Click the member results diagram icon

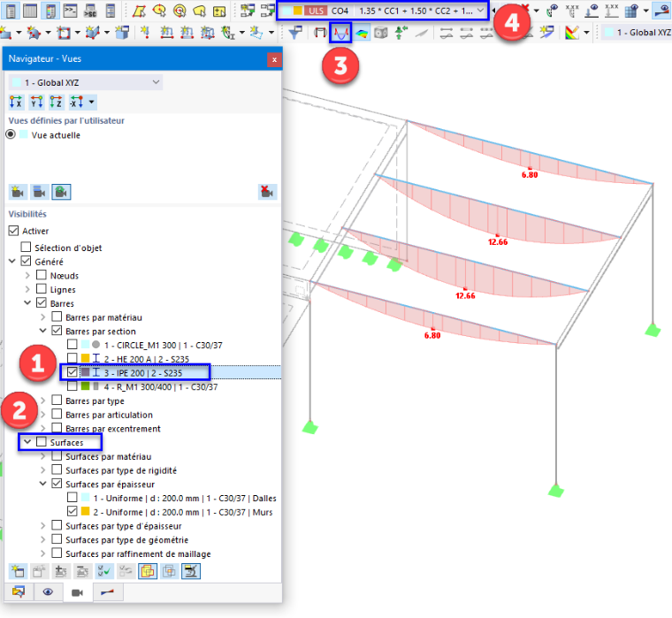pos(340,33)
